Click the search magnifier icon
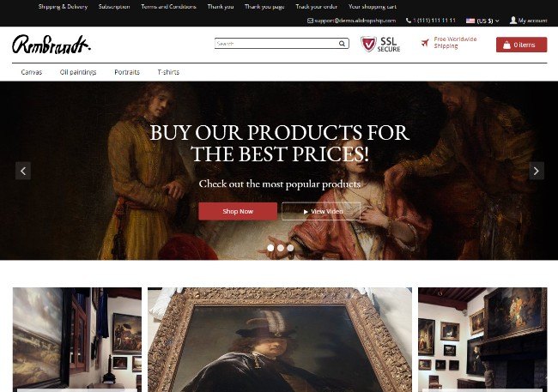 pyautogui.click(x=342, y=44)
